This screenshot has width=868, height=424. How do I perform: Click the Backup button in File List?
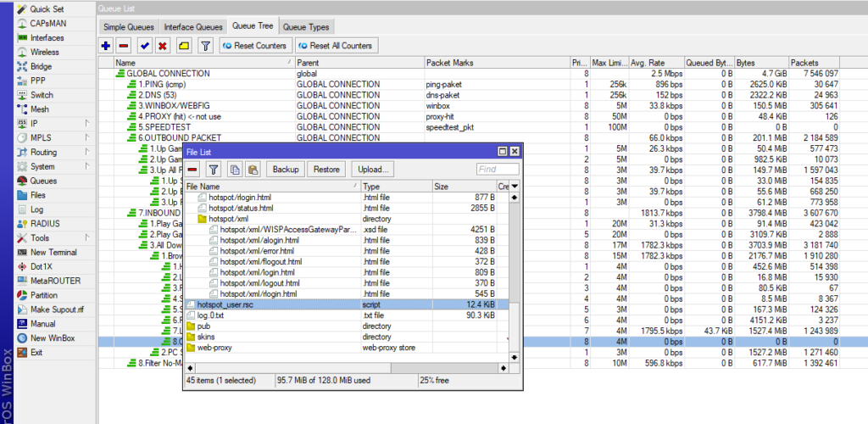pos(286,170)
